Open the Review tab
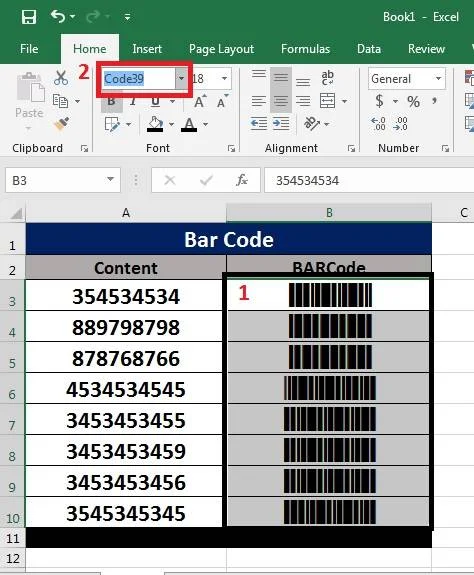Image resolution: width=474 pixels, height=575 pixels. (426, 49)
